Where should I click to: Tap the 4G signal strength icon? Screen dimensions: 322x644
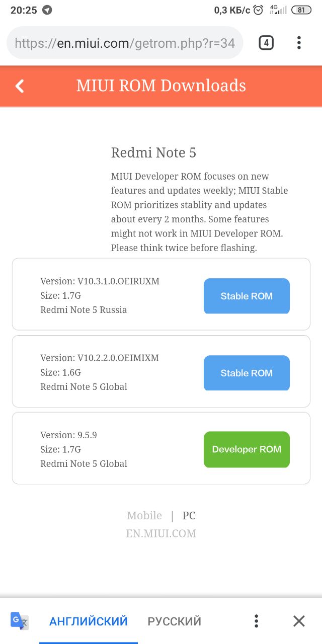(278, 10)
